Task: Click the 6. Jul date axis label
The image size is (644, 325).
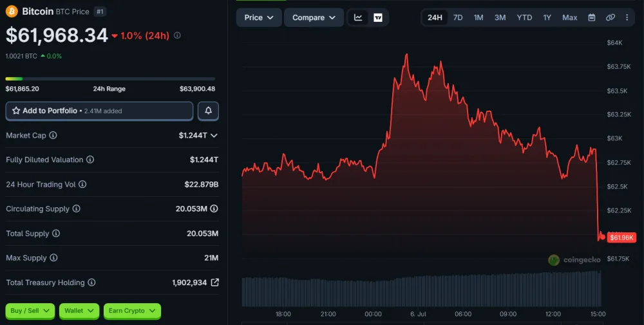Action: pyautogui.click(x=418, y=314)
